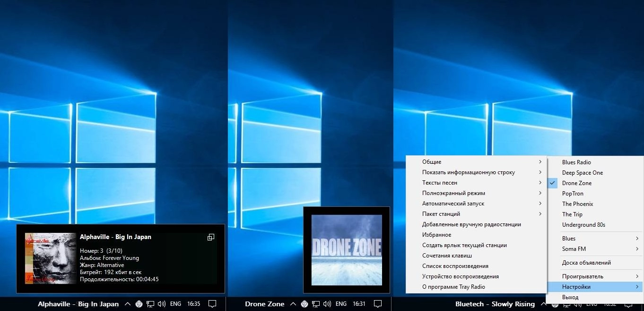Pick the Underground 80s station
This screenshot has height=311, width=644.
click(x=595, y=225)
